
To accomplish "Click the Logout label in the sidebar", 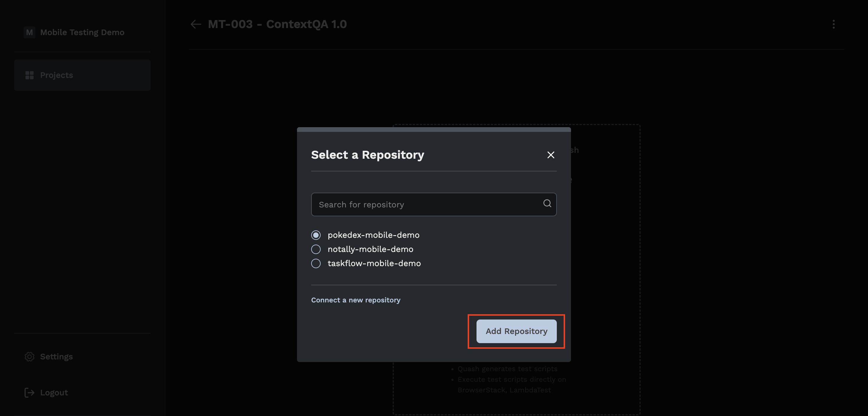I will pyautogui.click(x=54, y=392).
